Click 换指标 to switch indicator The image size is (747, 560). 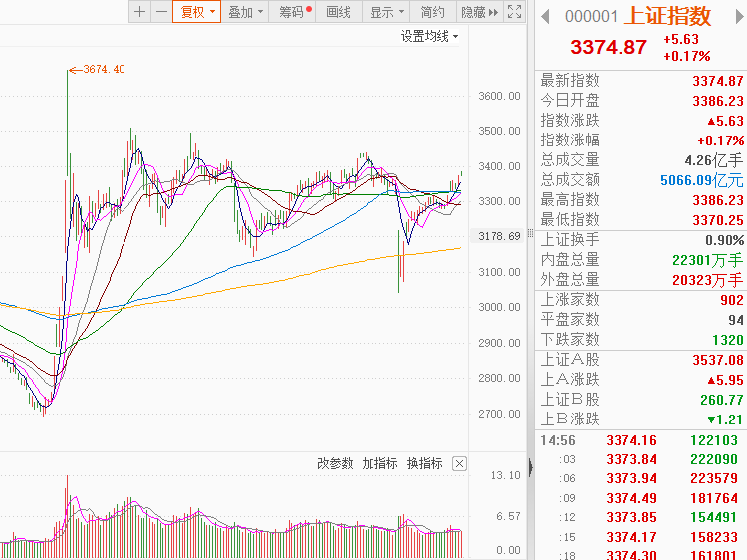424,463
